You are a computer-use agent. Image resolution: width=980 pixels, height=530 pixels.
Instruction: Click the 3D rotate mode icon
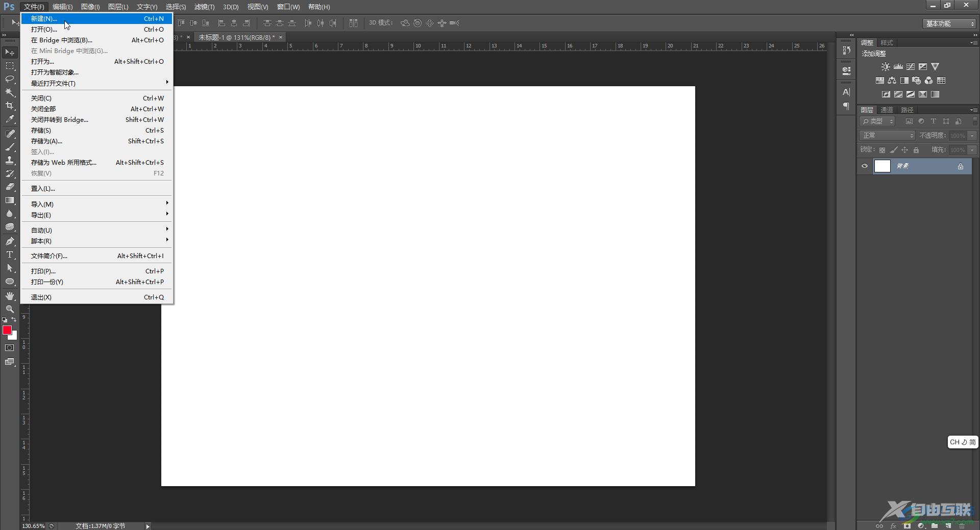tap(405, 23)
